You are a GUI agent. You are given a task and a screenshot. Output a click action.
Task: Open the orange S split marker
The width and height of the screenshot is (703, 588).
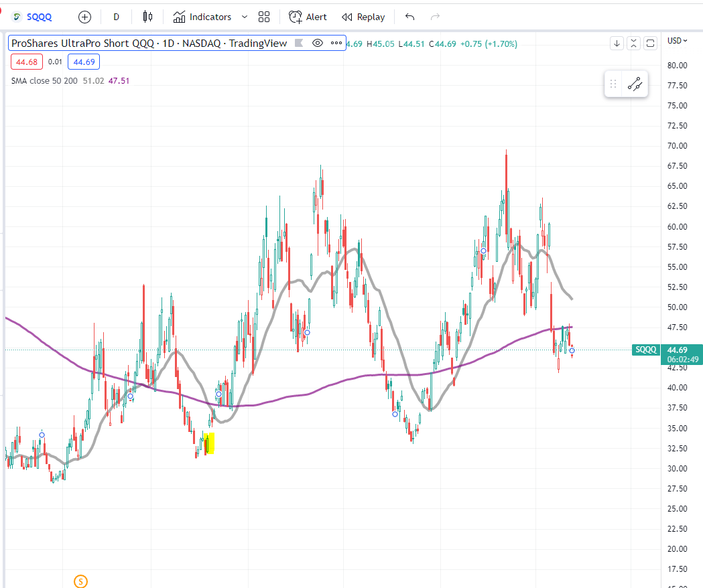click(x=80, y=582)
